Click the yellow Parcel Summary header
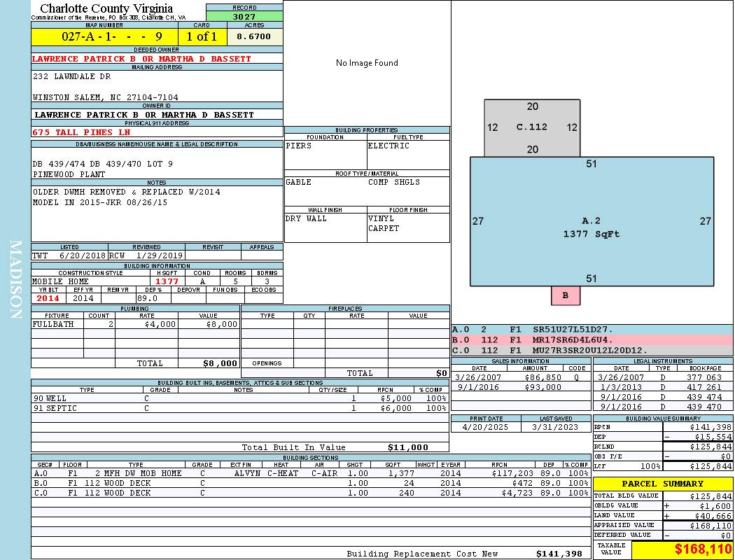The image size is (735, 560). 662,484
